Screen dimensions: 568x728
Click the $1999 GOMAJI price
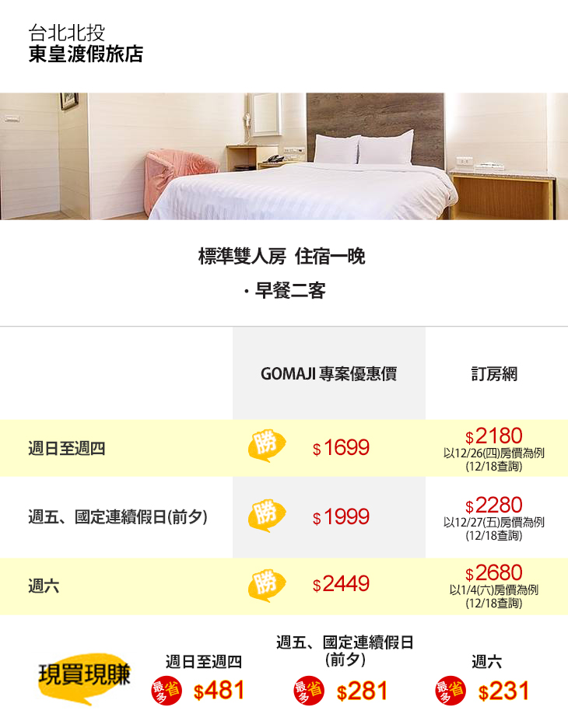(341, 517)
